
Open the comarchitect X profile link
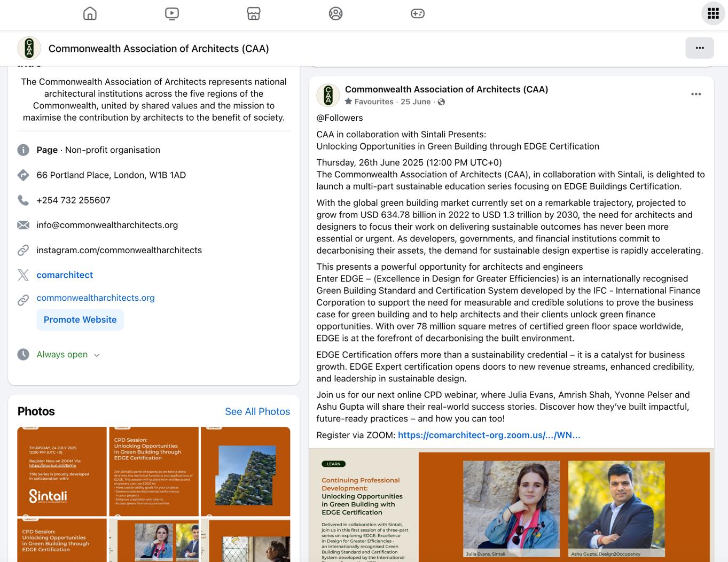(x=65, y=275)
